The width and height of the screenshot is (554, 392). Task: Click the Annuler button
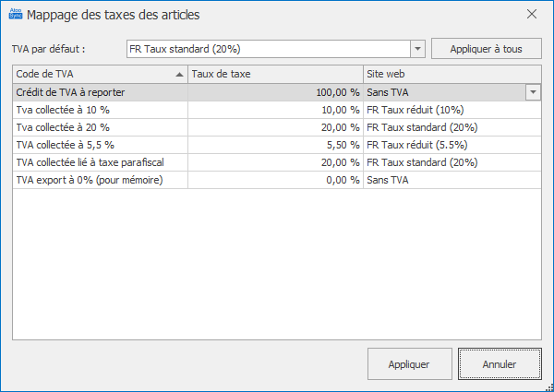500,364
